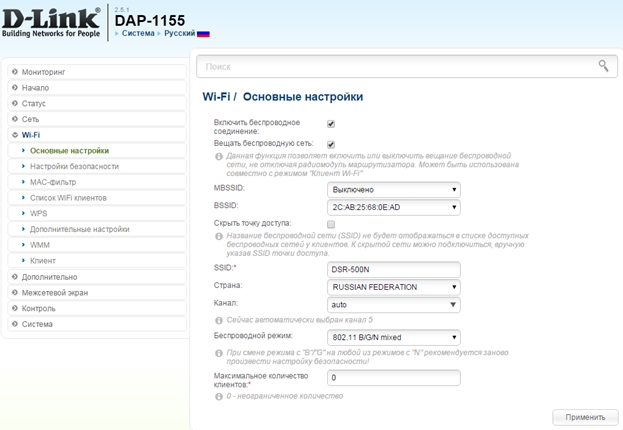Open the country dropdown showing RUSSIAN FEDERATION
Image resolution: width=623 pixels, height=430 pixels.
394,286
